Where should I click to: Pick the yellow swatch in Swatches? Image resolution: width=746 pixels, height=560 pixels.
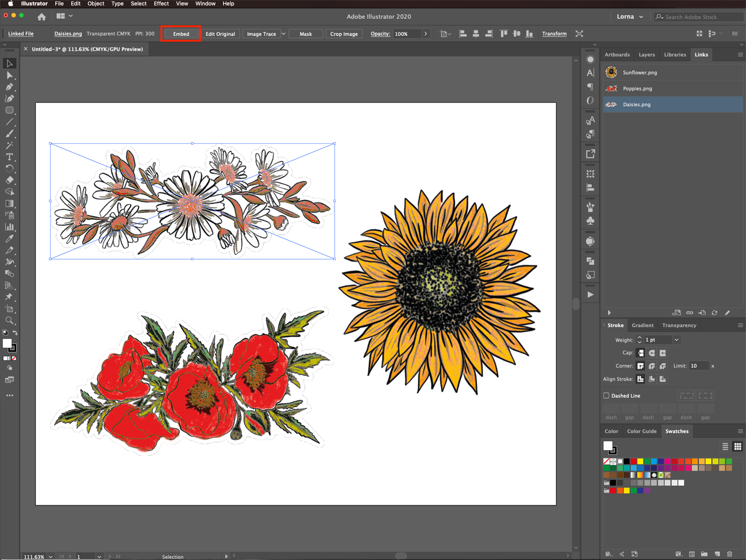click(x=640, y=462)
